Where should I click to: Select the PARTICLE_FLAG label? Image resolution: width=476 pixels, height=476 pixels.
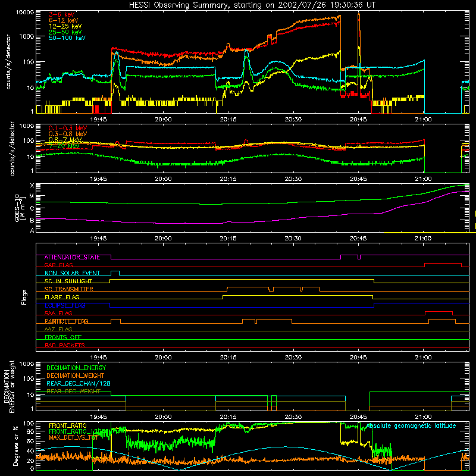67,321
